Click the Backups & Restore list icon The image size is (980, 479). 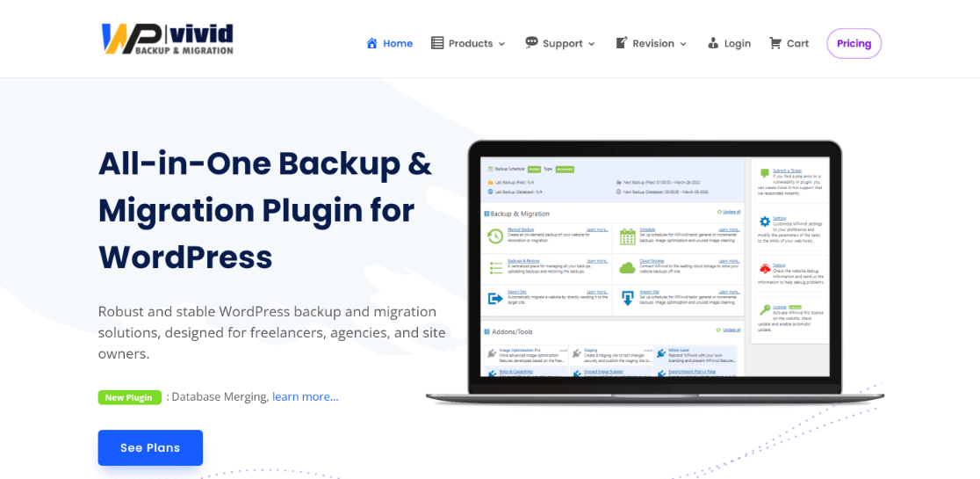pos(495,268)
